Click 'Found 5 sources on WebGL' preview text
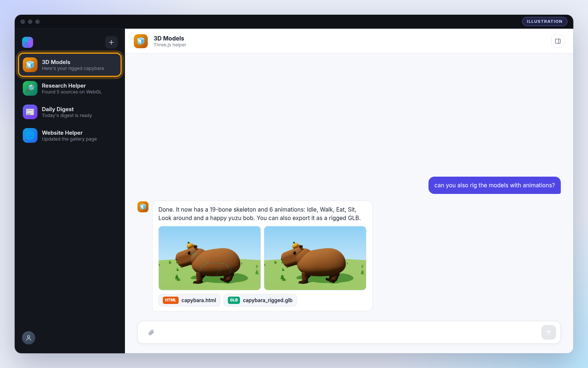 point(72,92)
